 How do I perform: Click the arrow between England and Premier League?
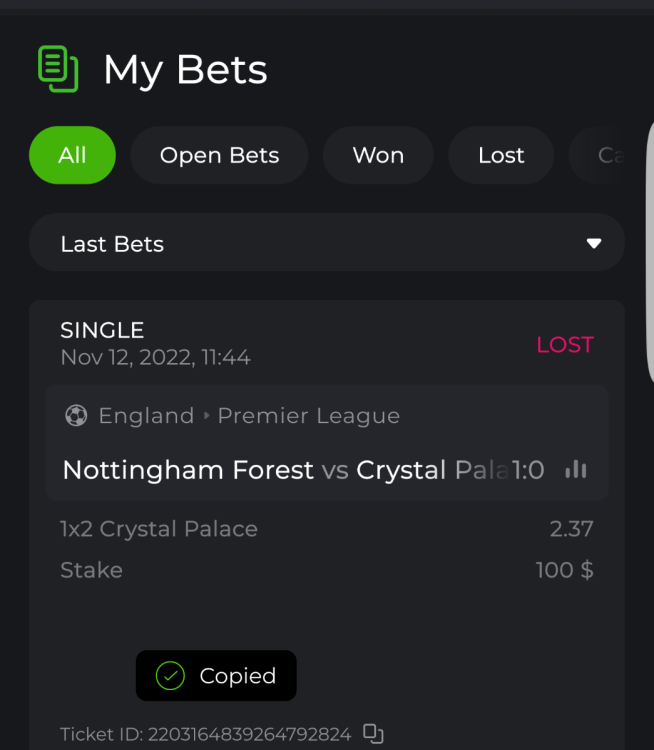click(207, 416)
